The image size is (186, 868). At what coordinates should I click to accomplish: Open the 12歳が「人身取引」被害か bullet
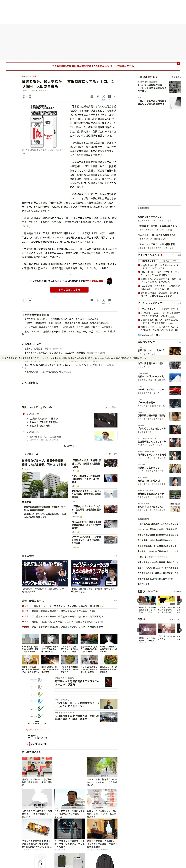tap(44, 419)
